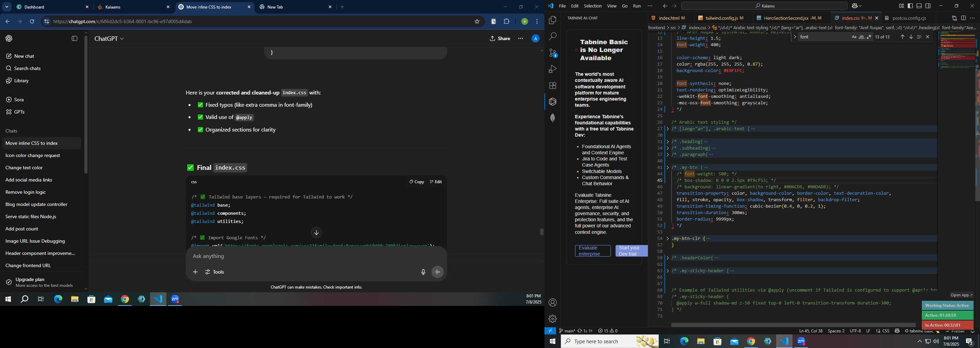The width and height of the screenshot is (980, 348).
Task: Toggle Use Regular Expression in find widget
Action: [869, 37]
